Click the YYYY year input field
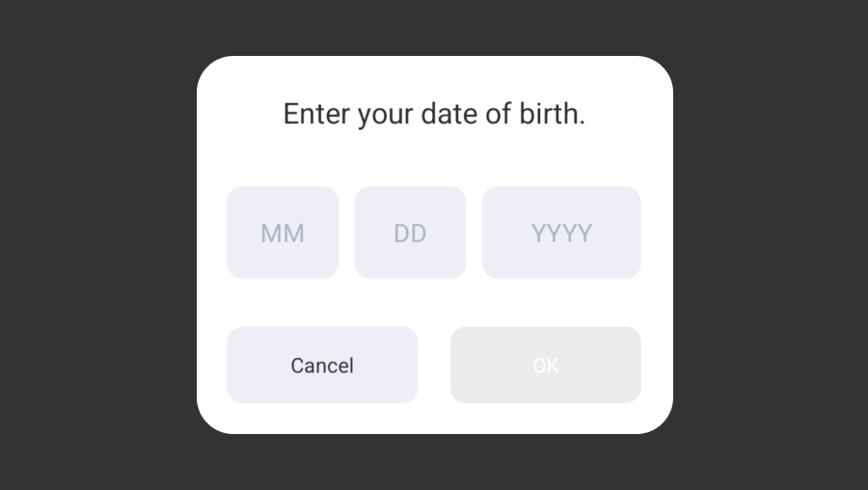The width and height of the screenshot is (868, 490). click(x=561, y=232)
